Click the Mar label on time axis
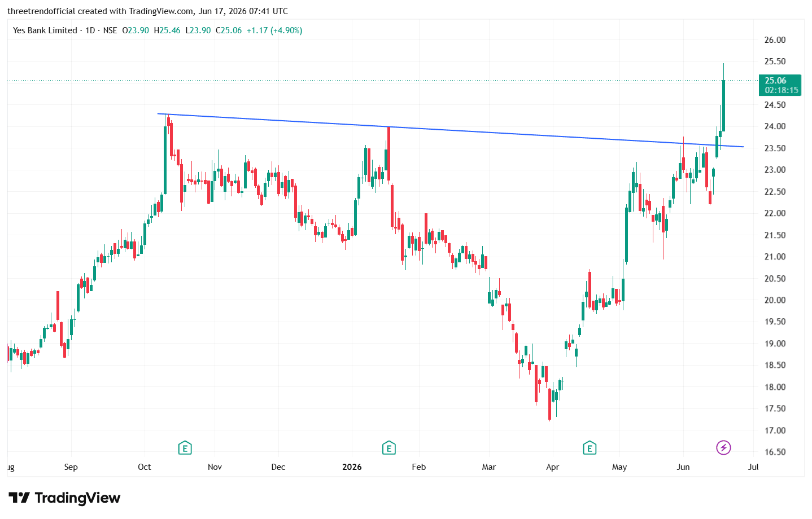 pos(488,467)
